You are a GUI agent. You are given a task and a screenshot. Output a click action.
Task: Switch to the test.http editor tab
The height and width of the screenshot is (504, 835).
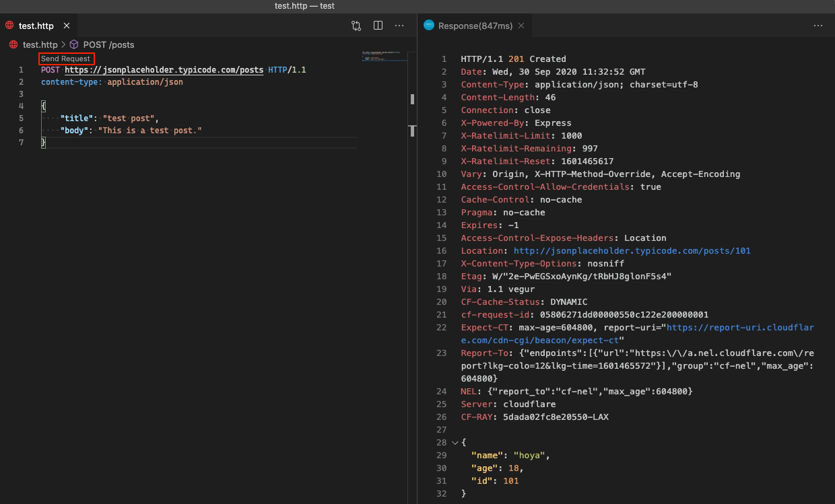click(x=36, y=26)
